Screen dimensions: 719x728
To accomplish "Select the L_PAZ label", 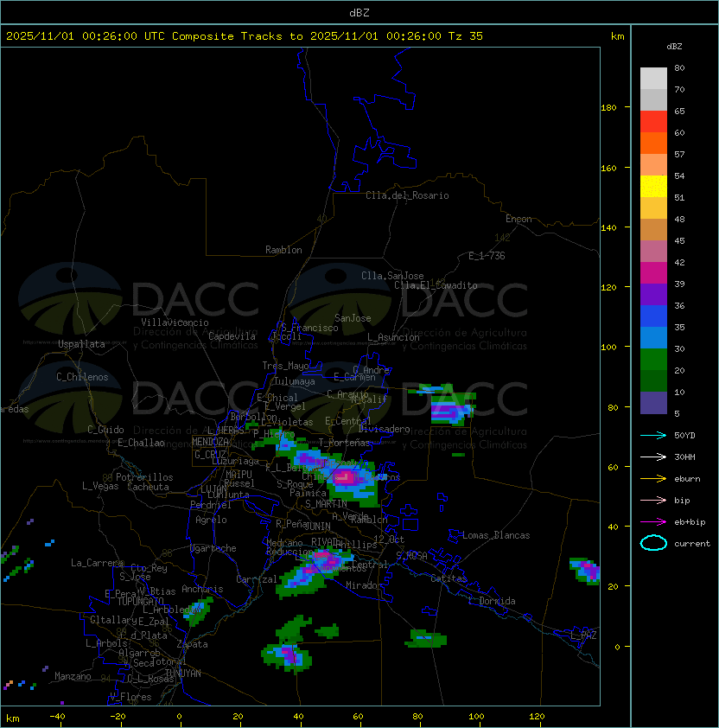I will (583, 635).
